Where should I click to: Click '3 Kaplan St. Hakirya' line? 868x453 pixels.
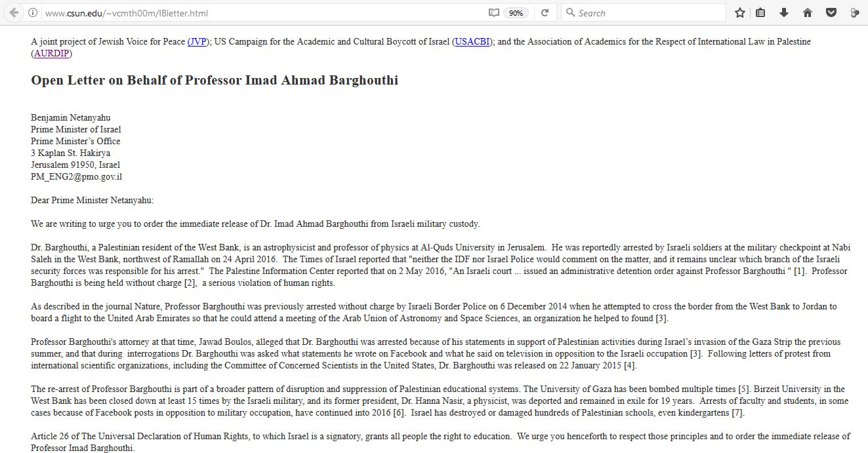click(x=71, y=153)
